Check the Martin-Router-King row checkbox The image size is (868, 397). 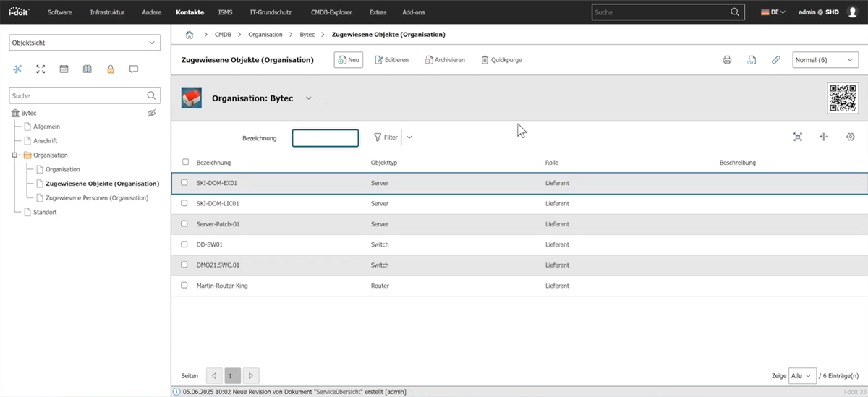pos(184,286)
